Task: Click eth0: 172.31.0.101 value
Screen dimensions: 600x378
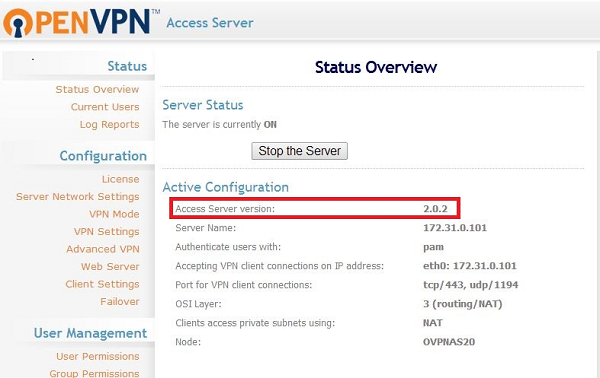Action: (470, 266)
